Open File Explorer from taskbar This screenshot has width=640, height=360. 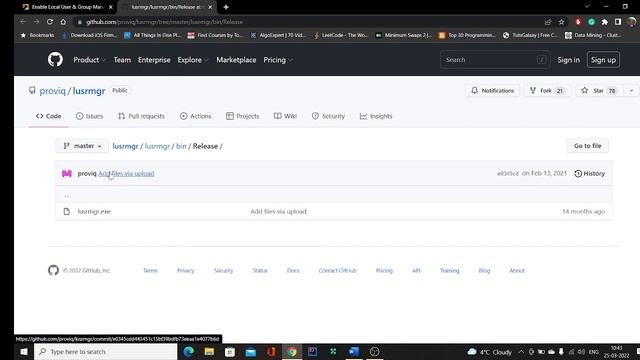(209, 351)
